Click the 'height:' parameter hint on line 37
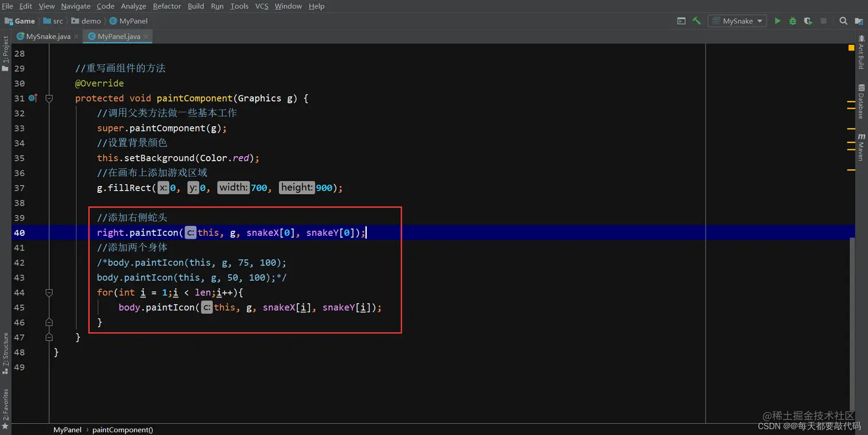Image resolution: width=868 pixels, height=435 pixels. 297,188
